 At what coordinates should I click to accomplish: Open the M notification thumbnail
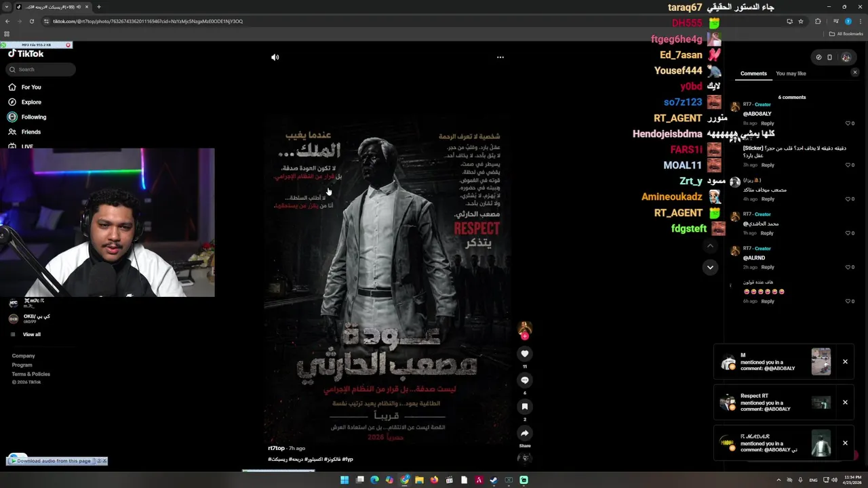pos(821,362)
